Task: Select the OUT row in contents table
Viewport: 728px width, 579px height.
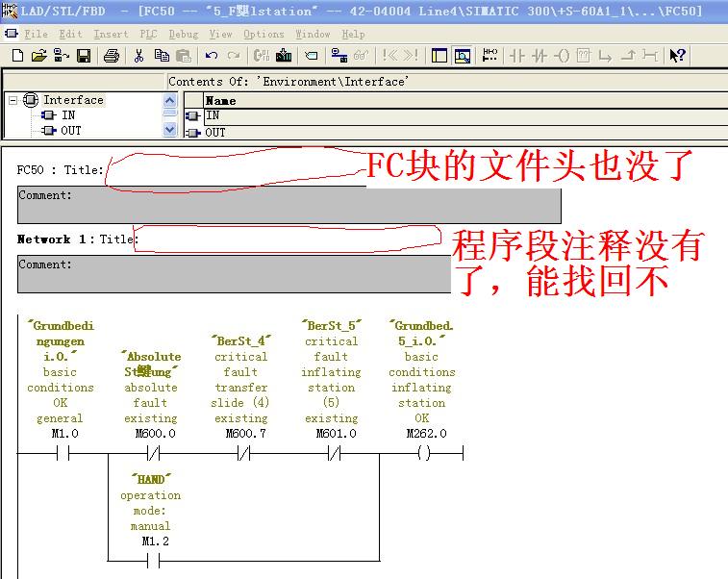Action: pyautogui.click(x=465, y=133)
